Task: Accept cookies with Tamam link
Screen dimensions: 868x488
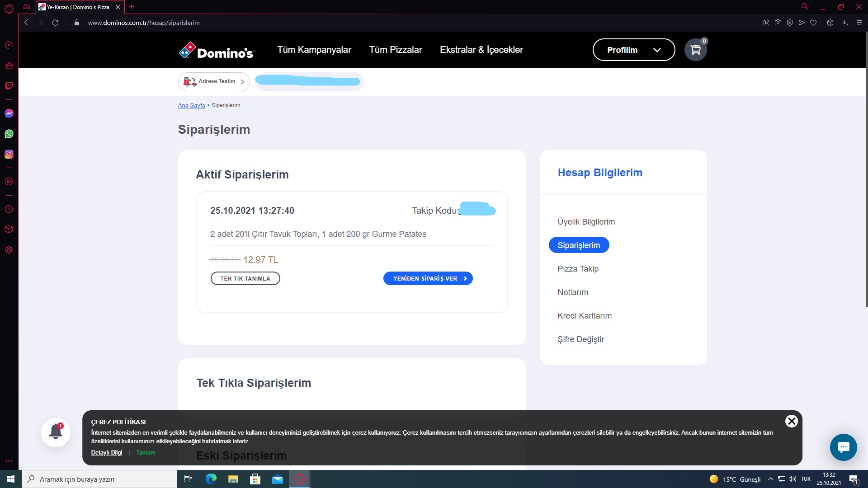Action: pos(146,452)
